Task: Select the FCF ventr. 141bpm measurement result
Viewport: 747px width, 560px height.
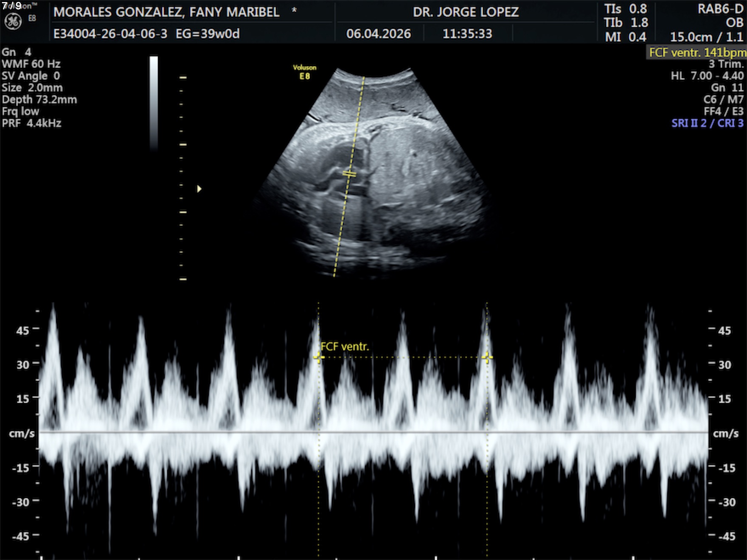Action: (x=697, y=53)
